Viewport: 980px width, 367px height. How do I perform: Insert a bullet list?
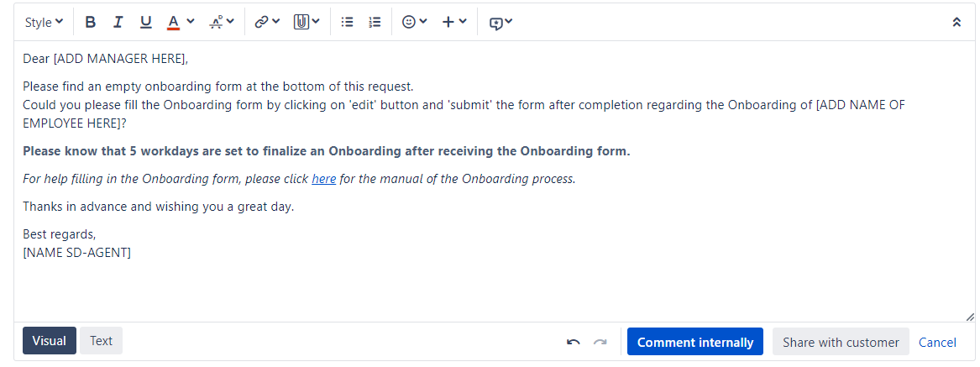(347, 22)
